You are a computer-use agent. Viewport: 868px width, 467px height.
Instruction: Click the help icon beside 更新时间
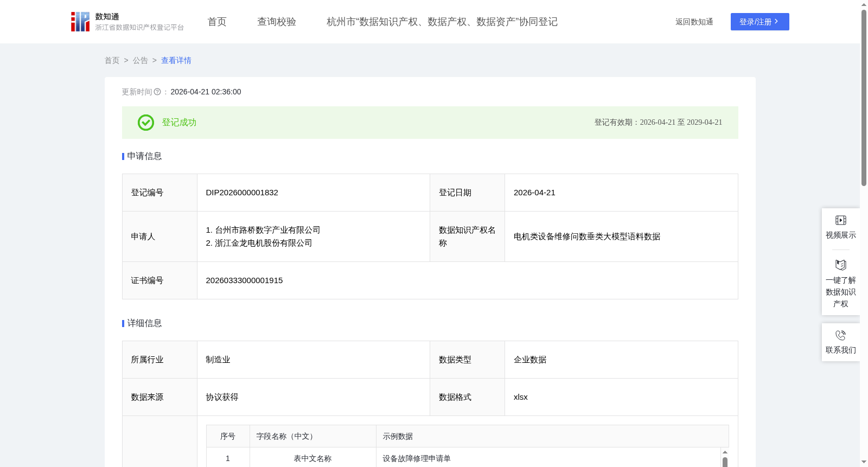point(157,92)
